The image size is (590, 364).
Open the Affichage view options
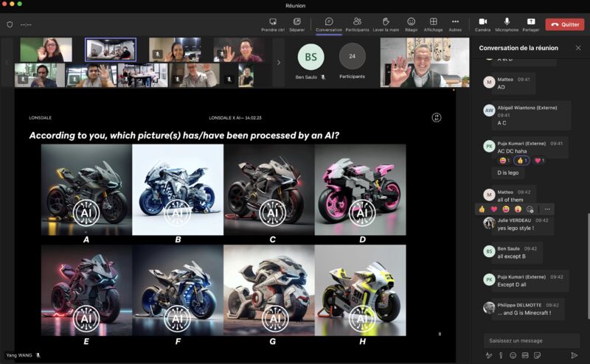pyautogui.click(x=433, y=24)
